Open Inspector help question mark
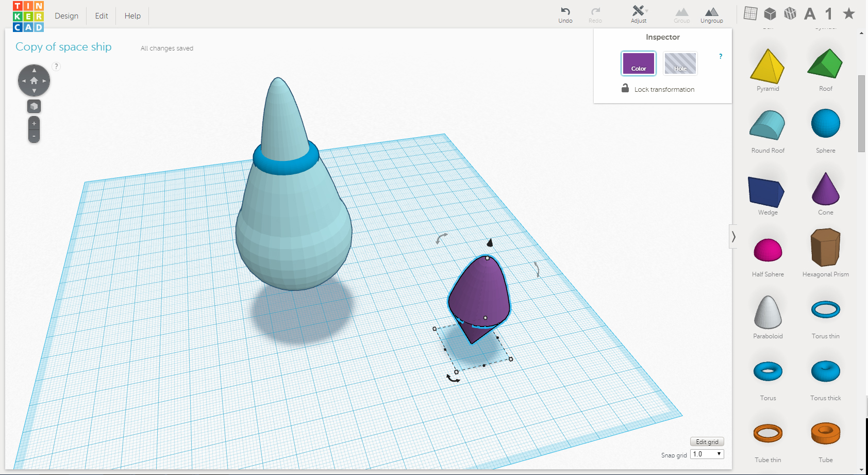The width and height of the screenshot is (868, 475). pos(721,56)
